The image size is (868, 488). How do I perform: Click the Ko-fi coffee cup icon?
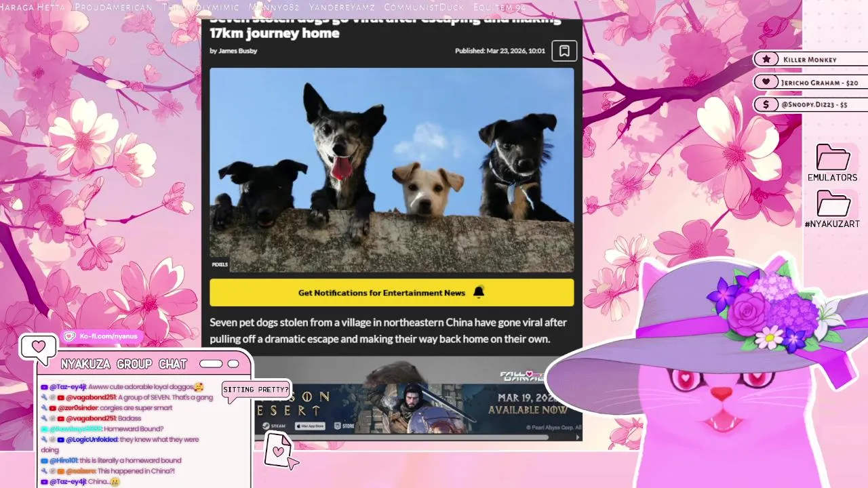point(70,336)
